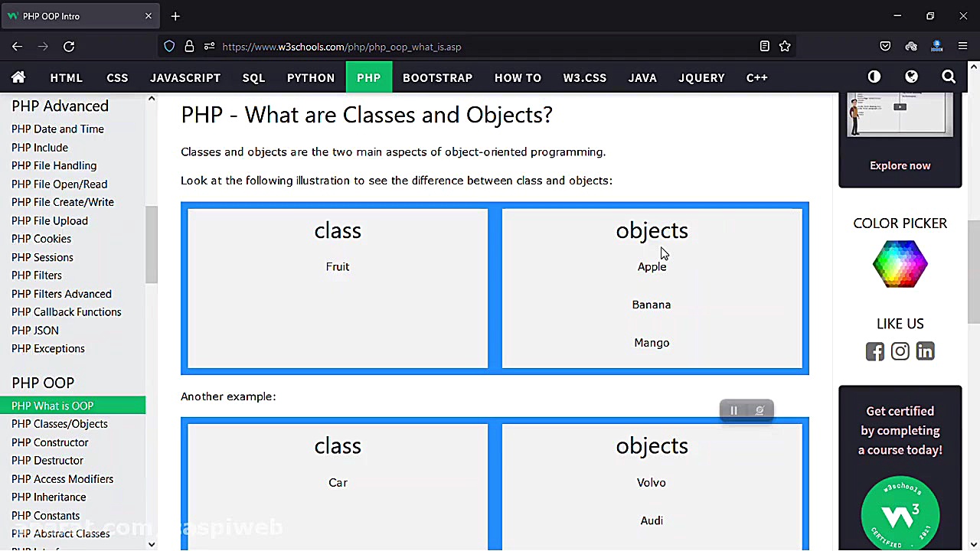This screenshot has height=551, width=980.
Task: Click browser back arrow
Action: click(17, 47)
